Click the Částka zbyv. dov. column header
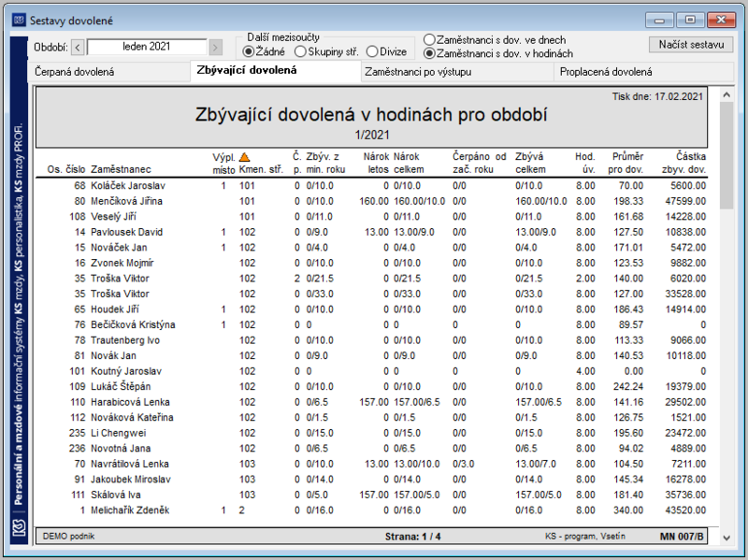Screen dimensions: 748x560 (683, 163)
